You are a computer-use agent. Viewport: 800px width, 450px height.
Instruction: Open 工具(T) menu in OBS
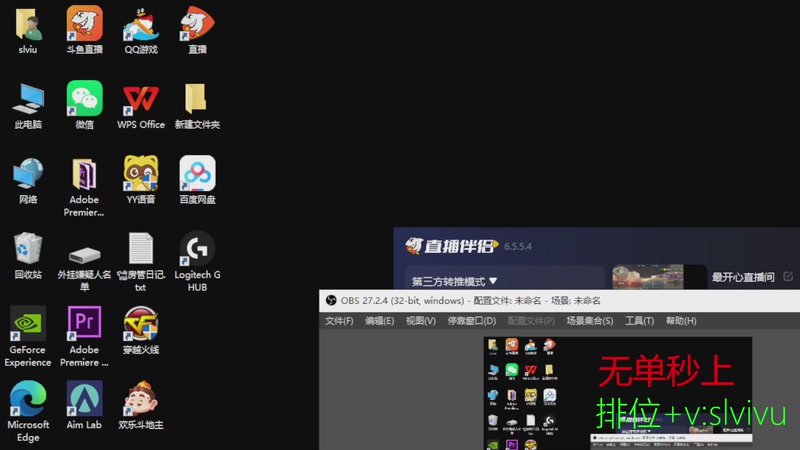(640, 321)
